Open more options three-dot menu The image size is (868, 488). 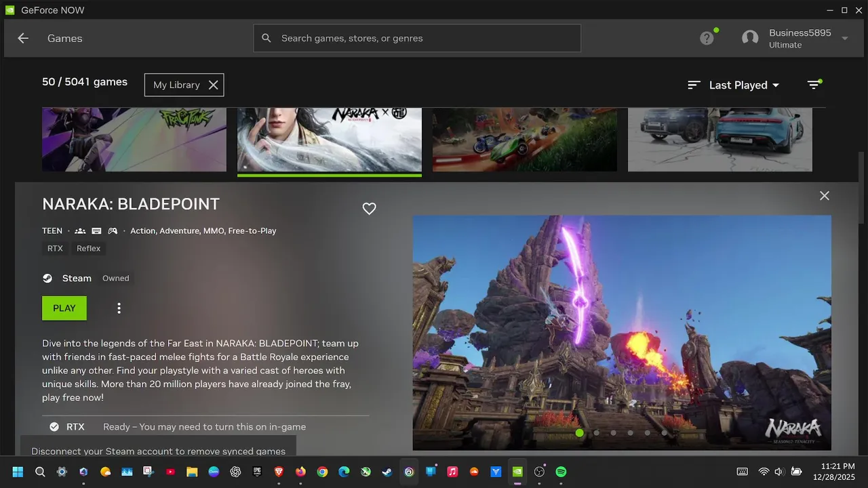[119, 308]
